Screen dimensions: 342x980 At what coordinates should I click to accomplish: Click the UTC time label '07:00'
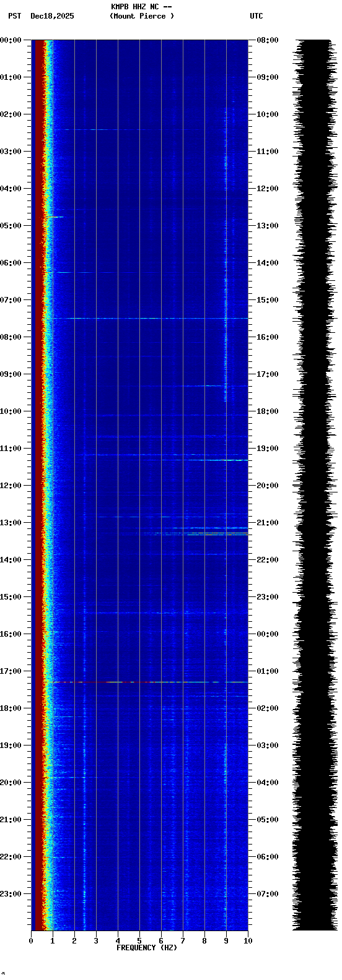[268, 894]
